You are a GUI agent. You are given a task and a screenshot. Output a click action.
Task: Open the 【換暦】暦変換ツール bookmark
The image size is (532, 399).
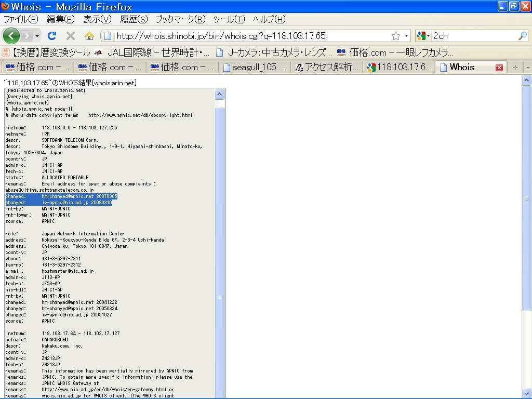(46, 52)
